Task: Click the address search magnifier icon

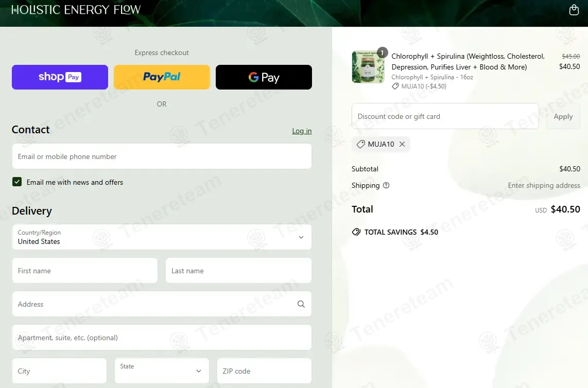Action: [x=301, y=304]
